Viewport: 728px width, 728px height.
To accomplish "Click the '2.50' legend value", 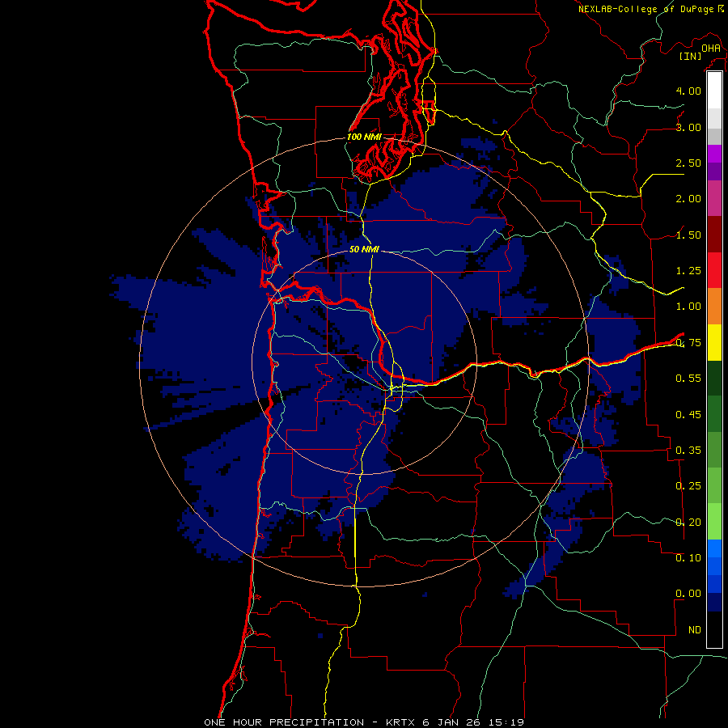I will (688, 163).
